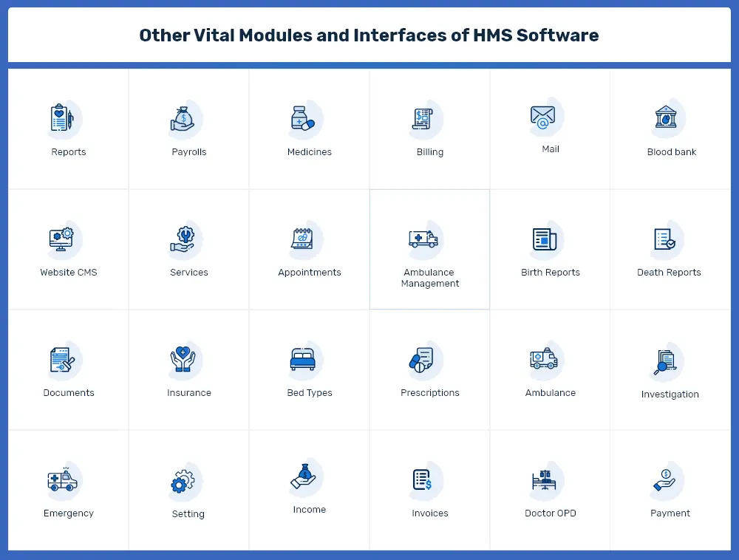Click the "Payment" label

point(670,513)
